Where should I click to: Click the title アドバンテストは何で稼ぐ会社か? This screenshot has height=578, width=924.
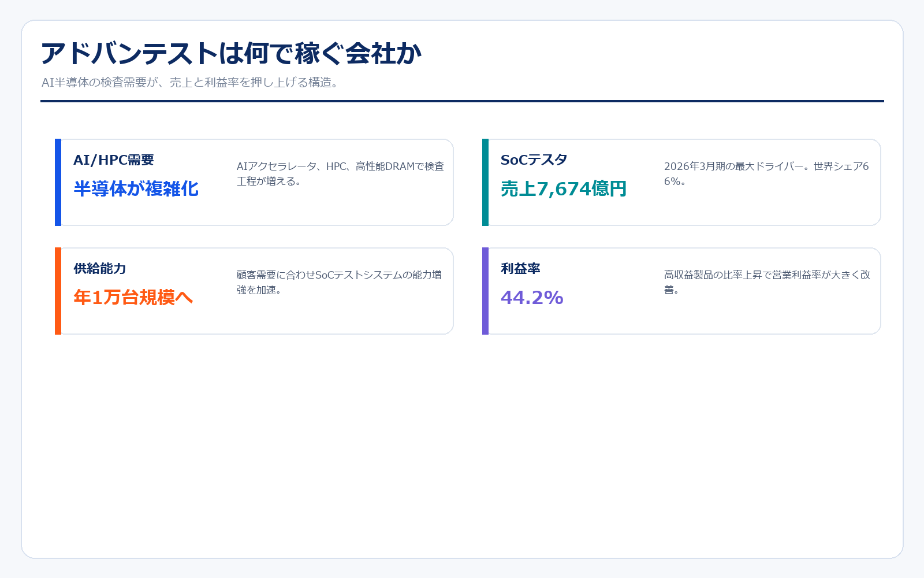point(231,54)
